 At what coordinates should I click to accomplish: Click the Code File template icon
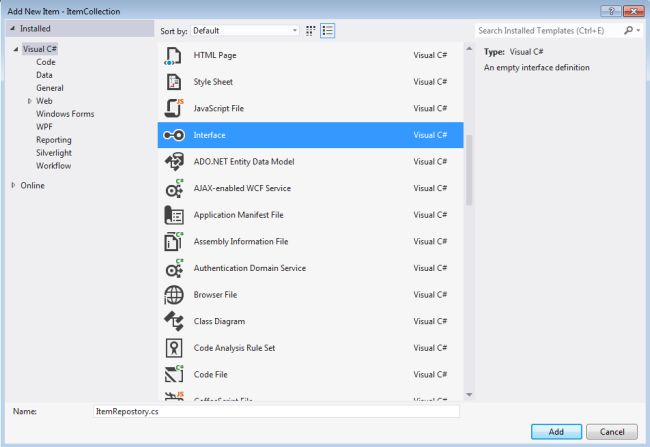tap(173, 374)
